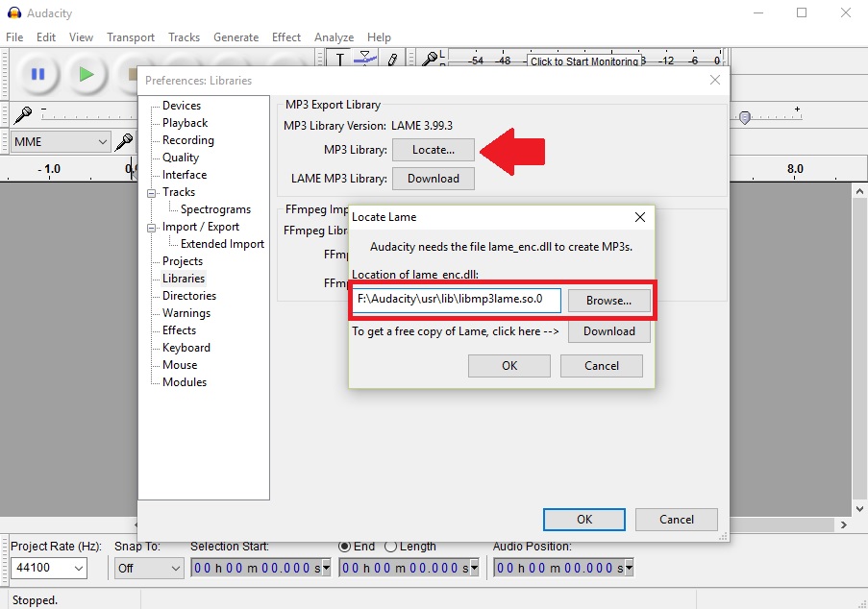Screen dimensions: 868x609
Task: Collapse the Import / Export tree node
Action: pyautogui.click(x=151, y=228)
